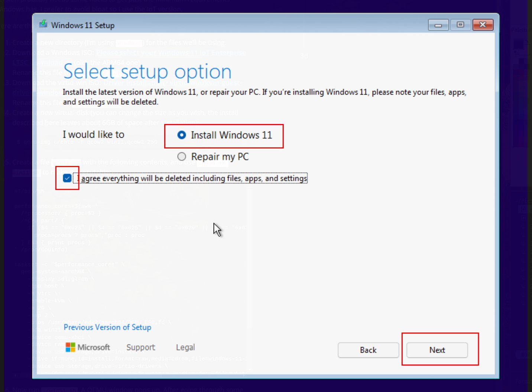Click the Back button
Image resolution: width=532 pixels, height=392 pixels.
368,350
